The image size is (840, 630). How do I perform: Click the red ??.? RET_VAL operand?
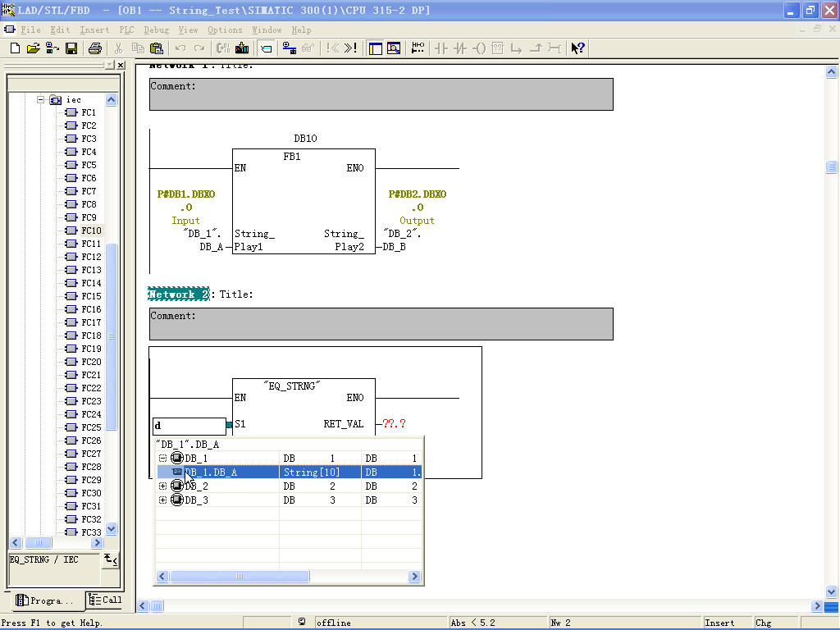coord(394,424)
